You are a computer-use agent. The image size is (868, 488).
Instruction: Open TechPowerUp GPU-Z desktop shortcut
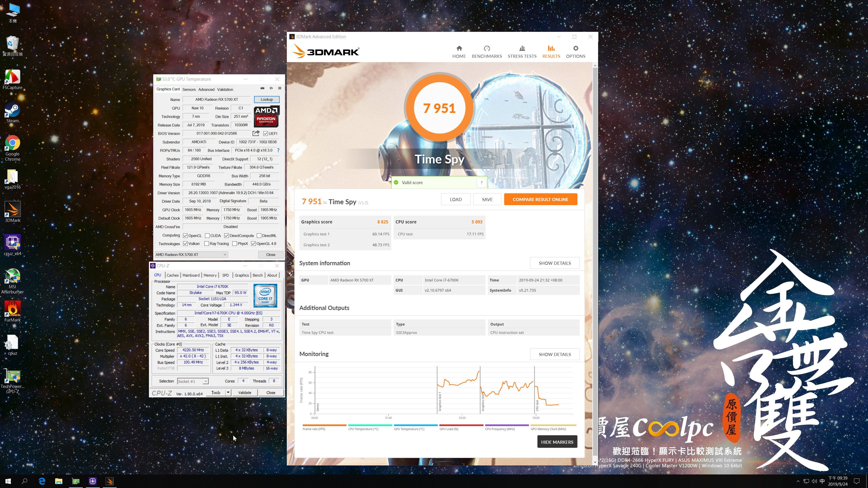12,381
